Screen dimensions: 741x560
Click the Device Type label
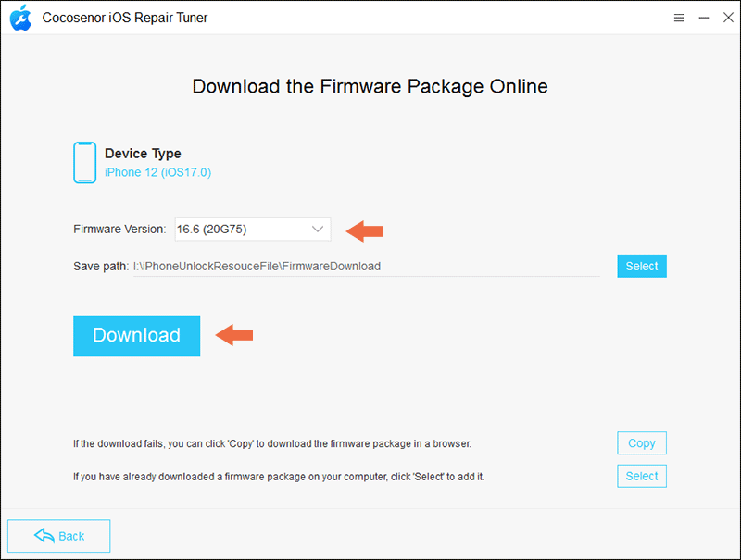(143, 154)
